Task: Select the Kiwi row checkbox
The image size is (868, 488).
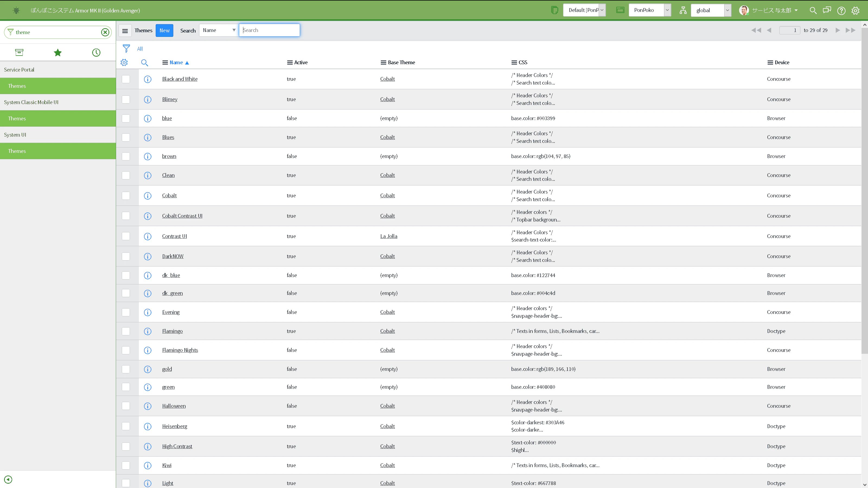Action: click(x=126, y=465)
